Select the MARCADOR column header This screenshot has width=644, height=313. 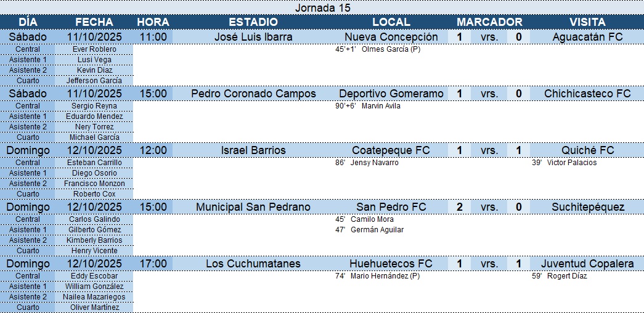pyautogui.click(x=489, y=22)
